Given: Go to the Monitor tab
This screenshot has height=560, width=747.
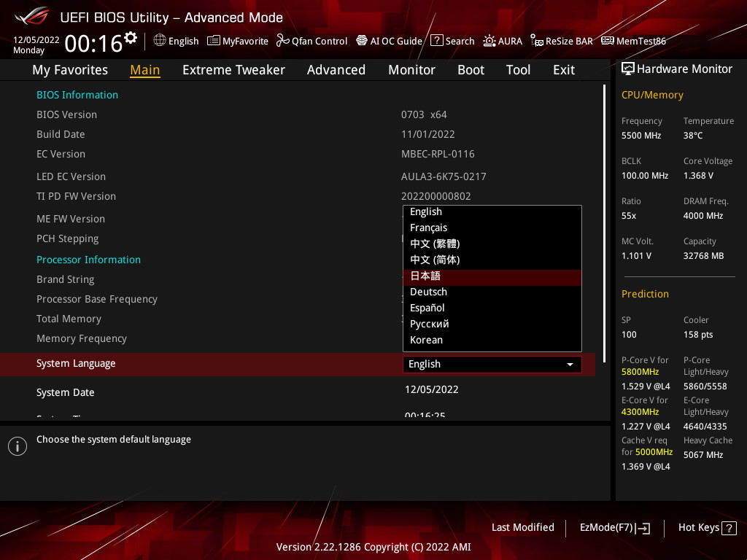Looking at the screenshot, I should (x=411, y=70).
